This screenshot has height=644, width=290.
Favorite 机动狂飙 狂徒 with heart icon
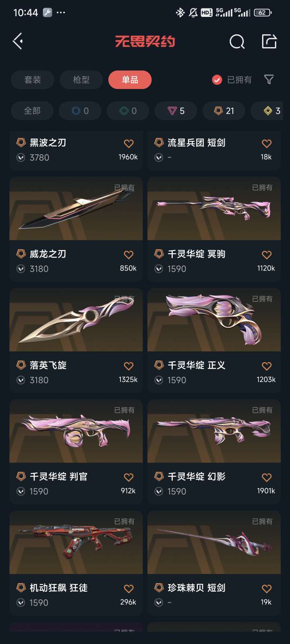[128, 588]
